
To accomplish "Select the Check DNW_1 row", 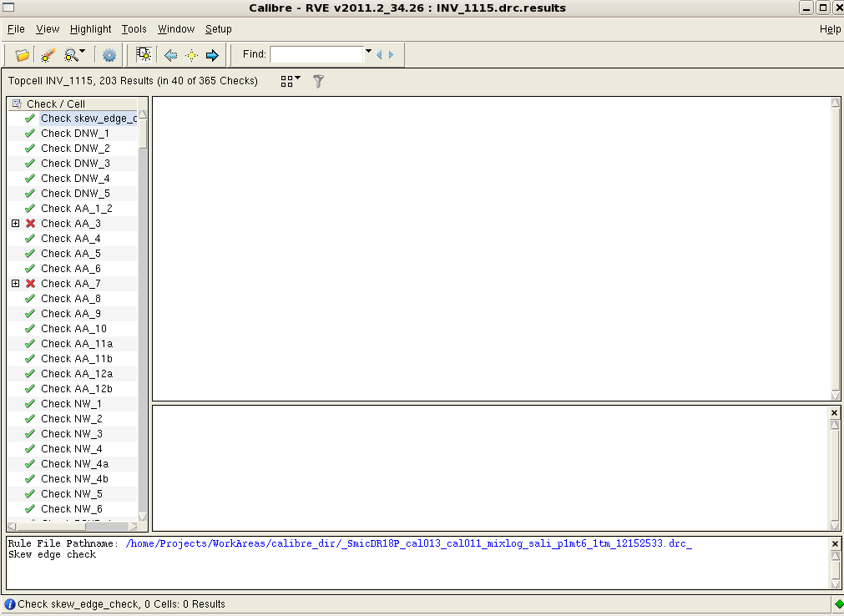I will pos(75,134).
